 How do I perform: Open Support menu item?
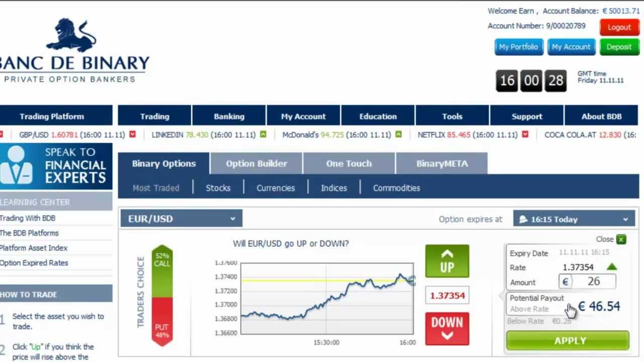click(x=527, y=116)
